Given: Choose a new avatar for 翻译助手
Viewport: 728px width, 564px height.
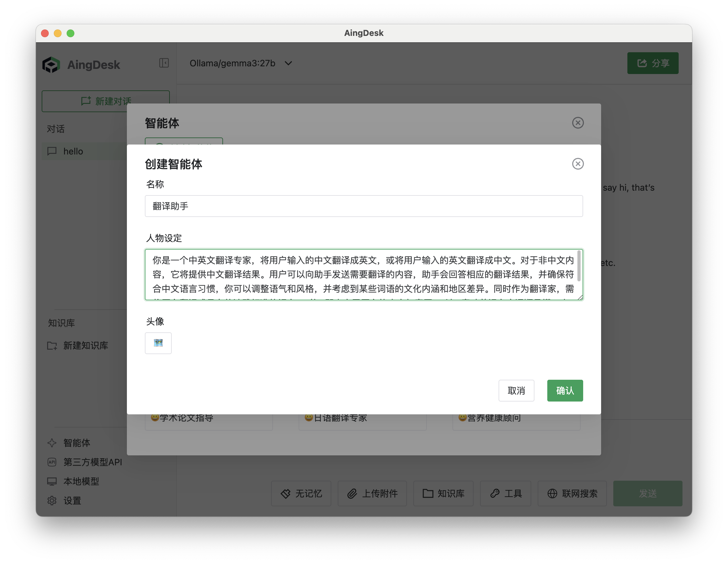Looking at the screenshot, I should click(x=158, y=343).
